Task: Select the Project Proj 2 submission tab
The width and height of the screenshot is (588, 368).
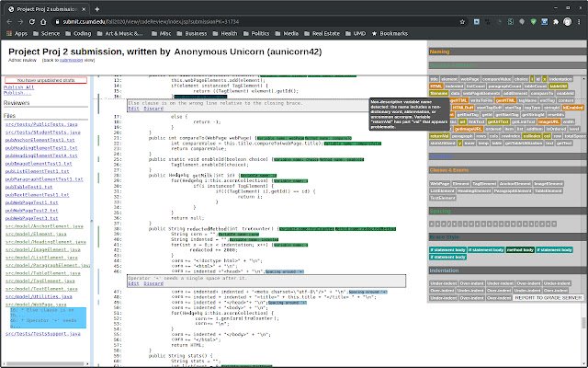Action: [47, 9]
